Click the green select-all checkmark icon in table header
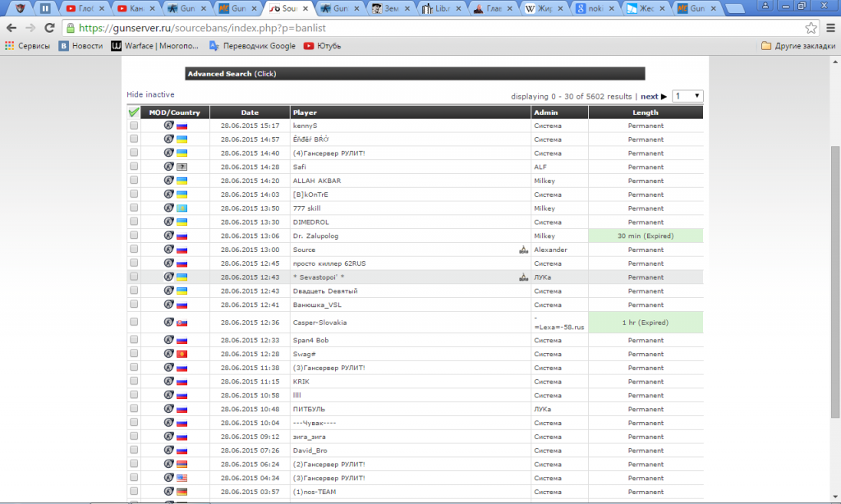 (x=134, y=112)
